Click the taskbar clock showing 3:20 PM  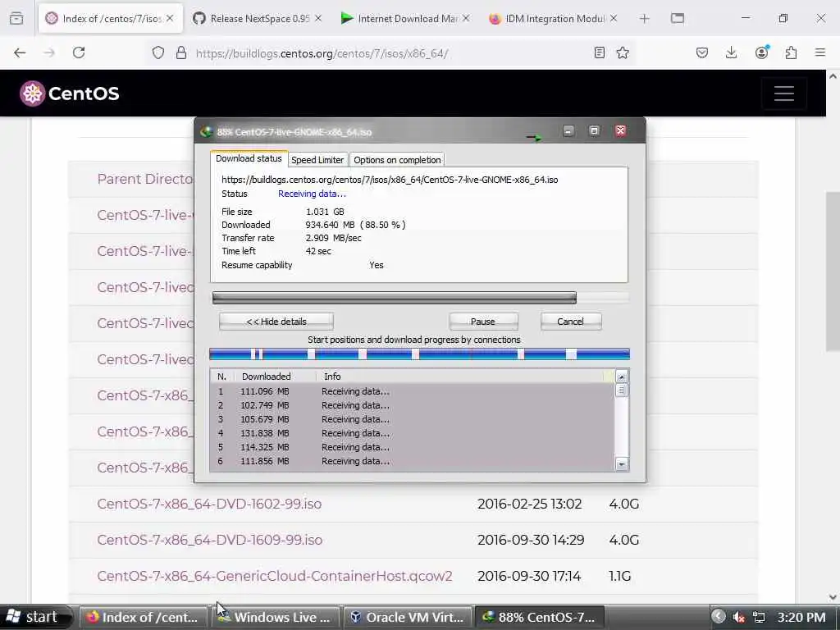click(801, 617)
